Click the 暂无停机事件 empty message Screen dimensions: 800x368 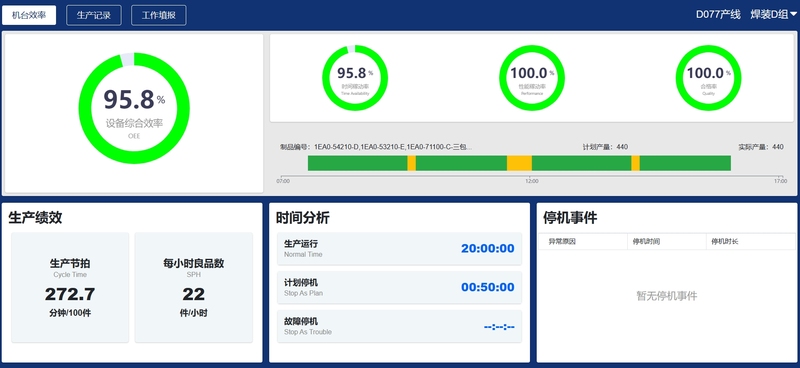click(667, 296)
